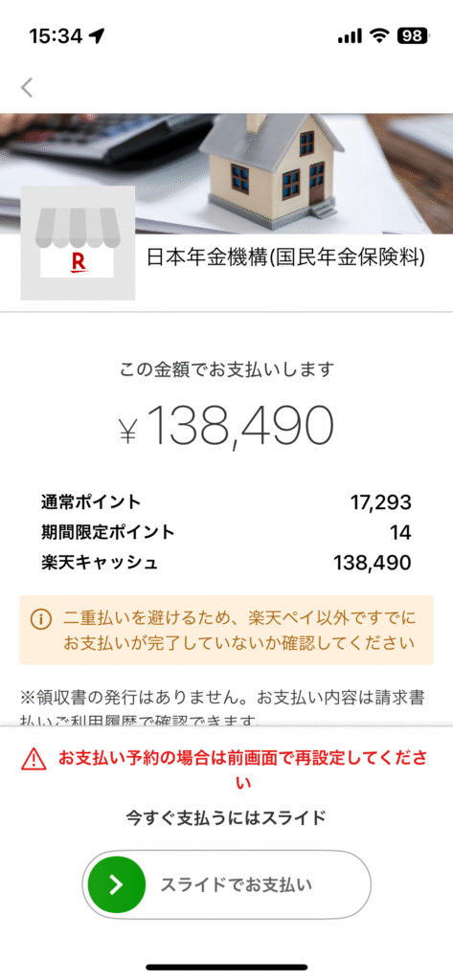Tap the back chevron arrow
453x980 pixels.
[26, 87]
